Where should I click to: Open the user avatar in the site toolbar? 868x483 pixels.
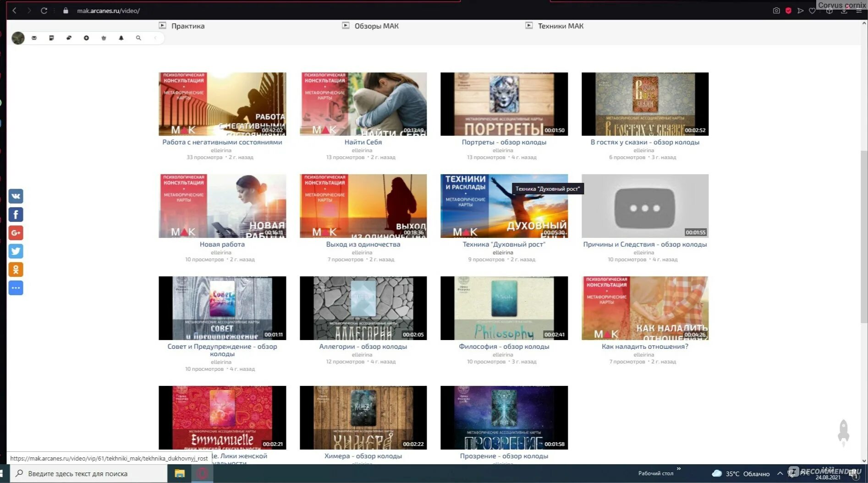pyautogui.click(x=18, y=38)
